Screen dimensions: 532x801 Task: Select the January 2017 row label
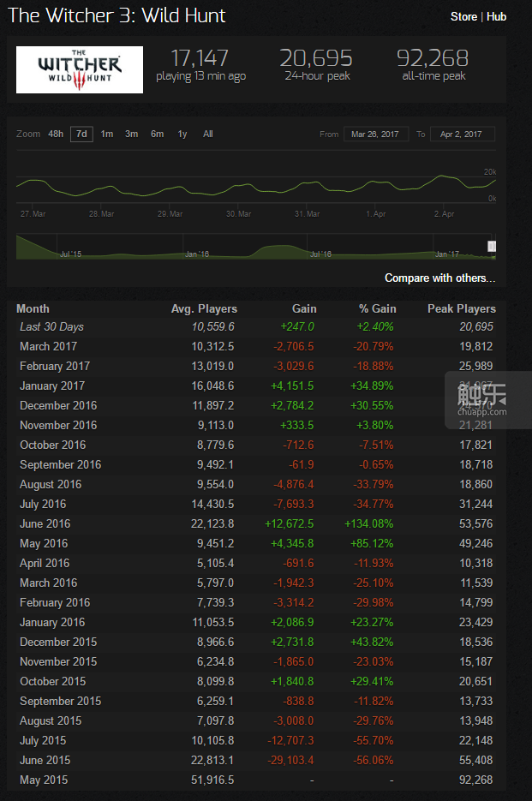[52, 386]
